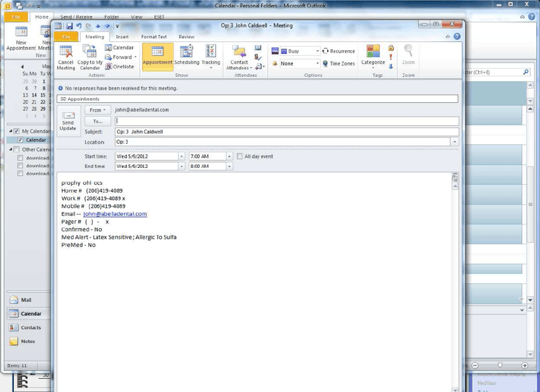Viewport: 540px width, 392px height.
Task: Check the first download calendar checkbox
Action: coord(20,158)
